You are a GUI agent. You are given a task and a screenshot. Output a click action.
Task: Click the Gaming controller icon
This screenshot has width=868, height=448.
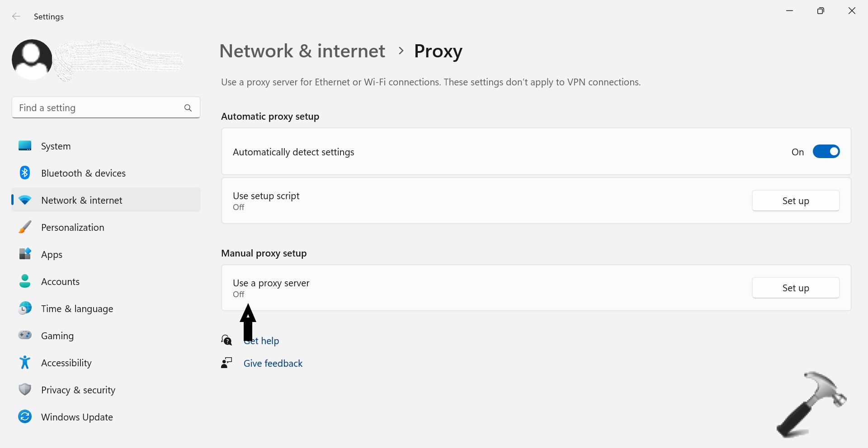pyautogui.click(x=25, y=335)
